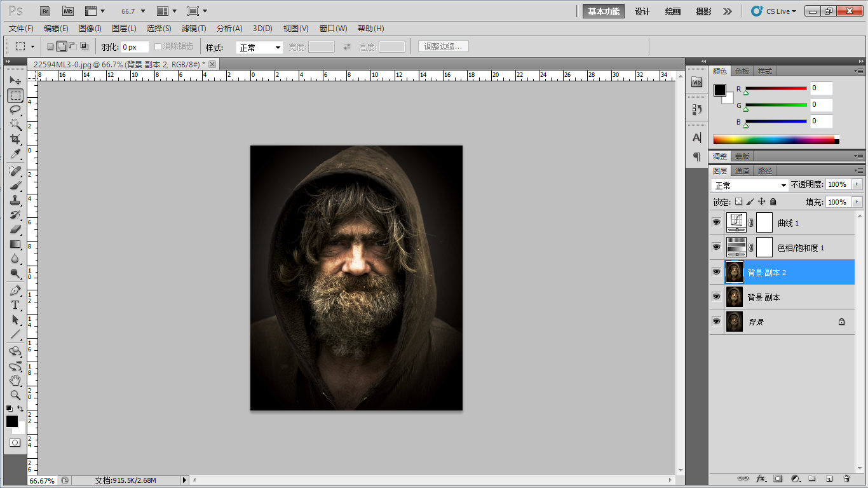Create new adjustment layer icon

click(x=795, y=478)
